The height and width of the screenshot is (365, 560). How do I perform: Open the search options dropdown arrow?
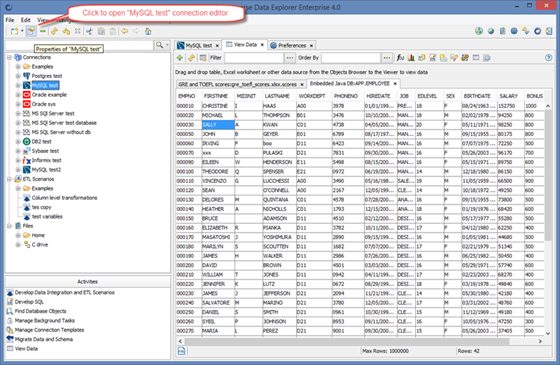167,45
